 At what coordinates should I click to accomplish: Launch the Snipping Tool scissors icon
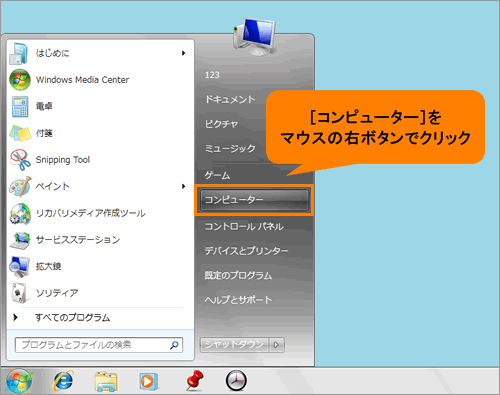click(20, 160)
